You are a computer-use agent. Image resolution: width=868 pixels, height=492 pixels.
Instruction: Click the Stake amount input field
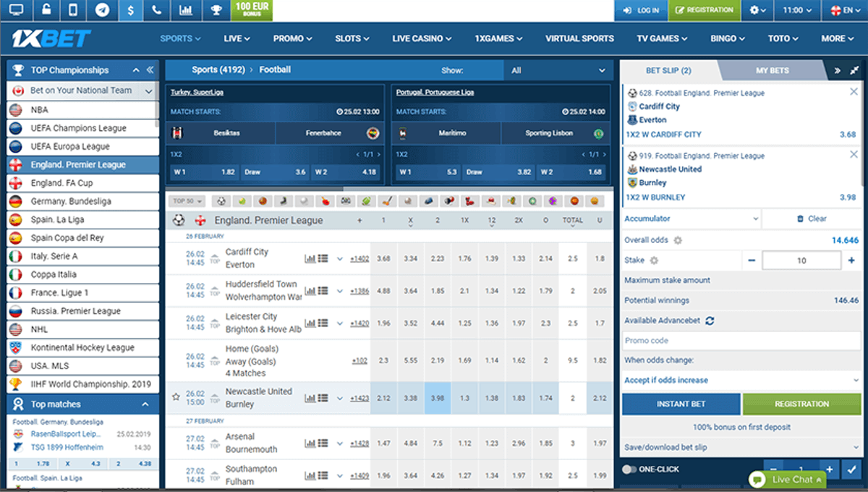coord(801,260)
